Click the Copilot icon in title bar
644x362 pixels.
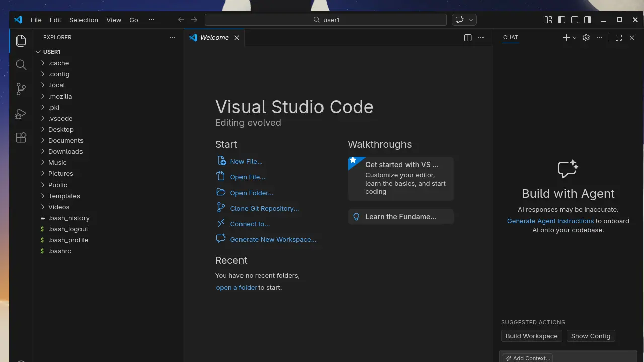click(x=460, y=20)
